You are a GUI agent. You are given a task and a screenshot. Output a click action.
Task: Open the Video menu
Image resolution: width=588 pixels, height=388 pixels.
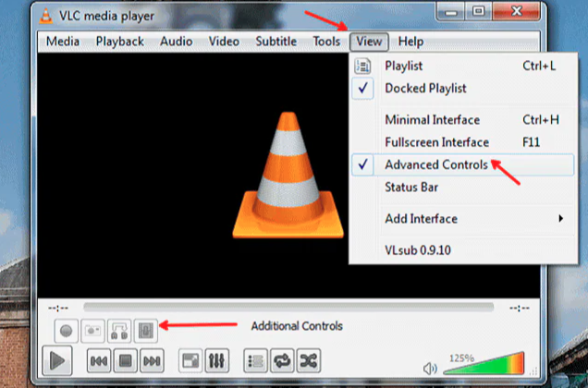click(224, 42)
